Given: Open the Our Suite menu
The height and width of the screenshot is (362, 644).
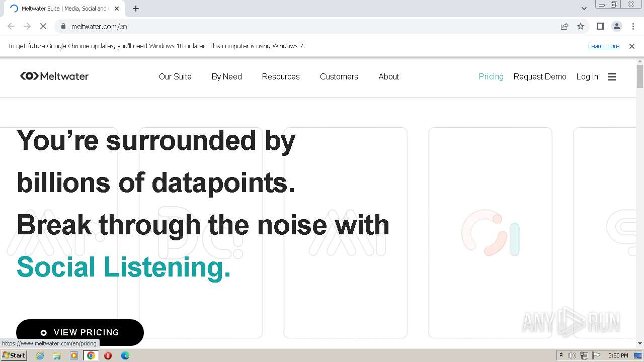Looking at the screenshot, I should (175, 76).
